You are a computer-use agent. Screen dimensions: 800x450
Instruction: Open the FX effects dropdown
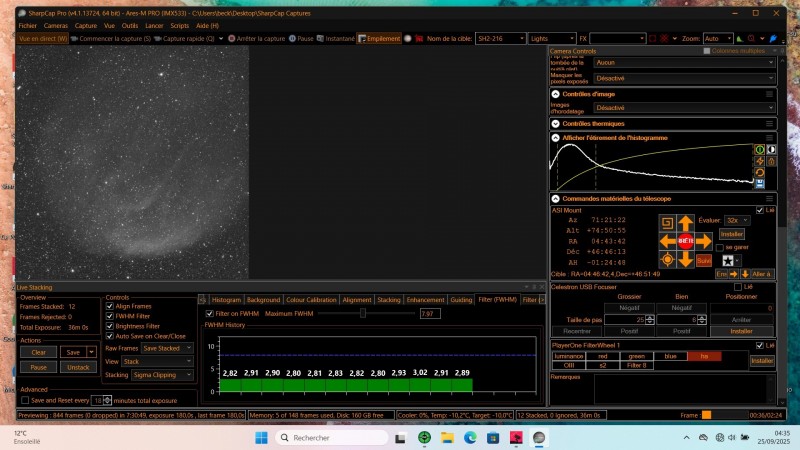point(617,39)
